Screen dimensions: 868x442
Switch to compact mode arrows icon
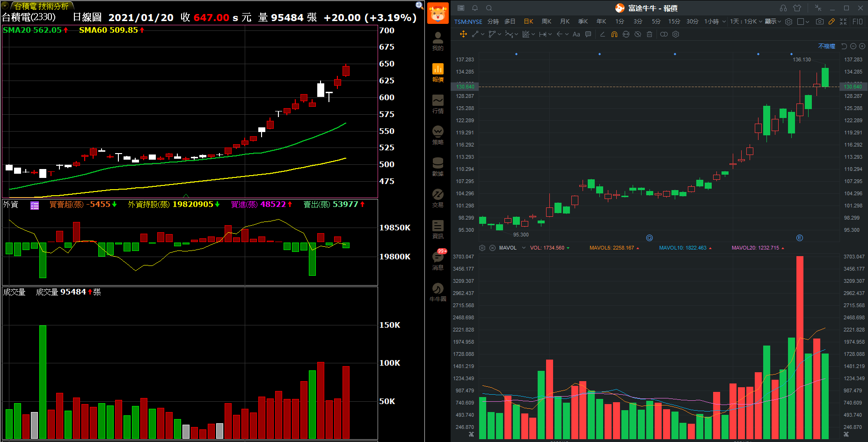(x=818, y=8)
